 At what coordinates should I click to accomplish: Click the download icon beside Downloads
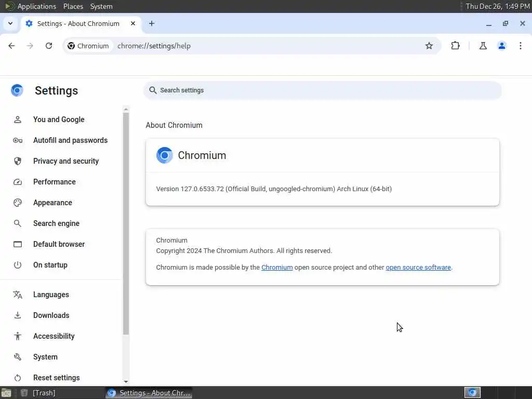[17, 315]
